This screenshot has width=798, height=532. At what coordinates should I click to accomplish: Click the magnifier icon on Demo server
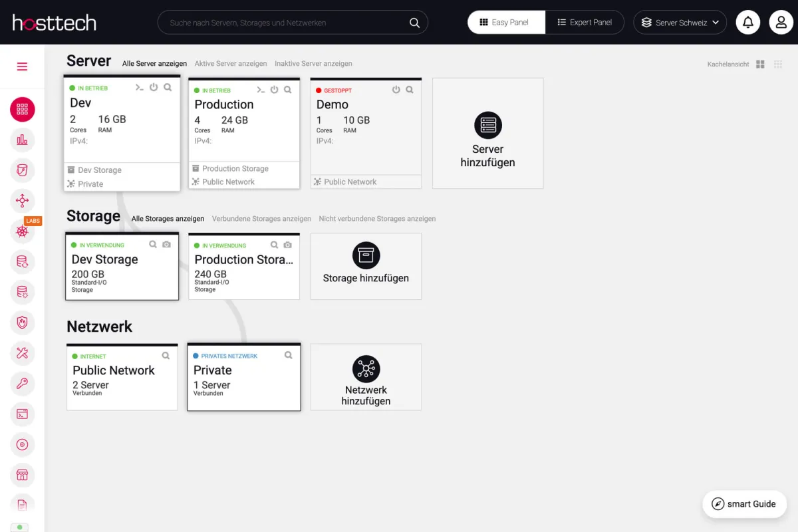pos(410,90)
